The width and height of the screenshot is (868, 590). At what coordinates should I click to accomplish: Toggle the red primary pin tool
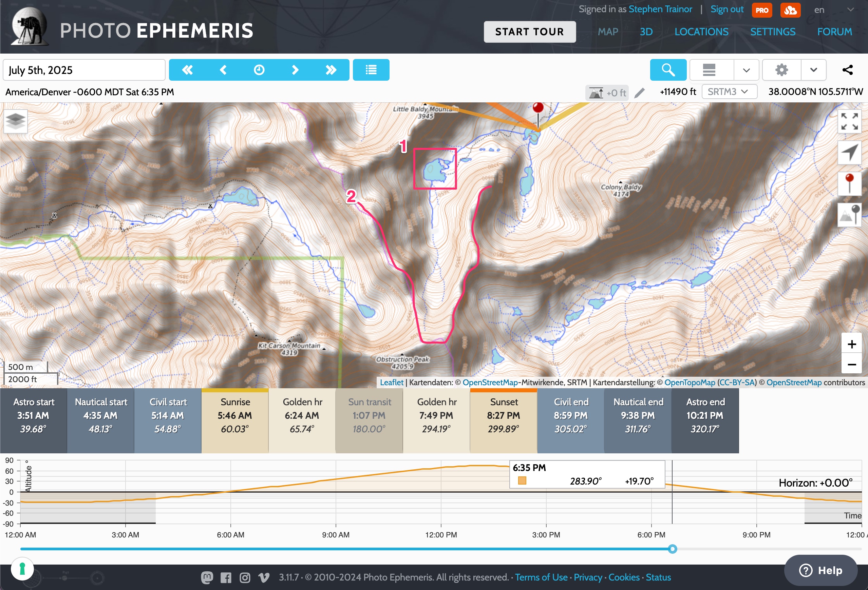coord(849,183)
